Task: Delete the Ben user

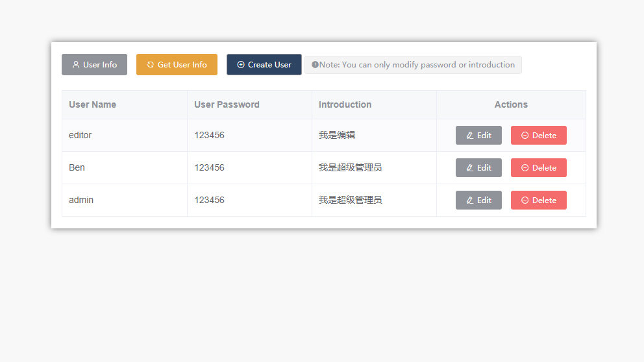Action: coord(538,167)
